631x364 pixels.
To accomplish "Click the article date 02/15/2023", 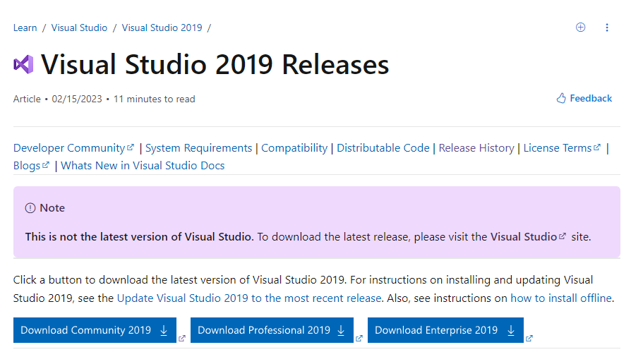I will 77,99.
